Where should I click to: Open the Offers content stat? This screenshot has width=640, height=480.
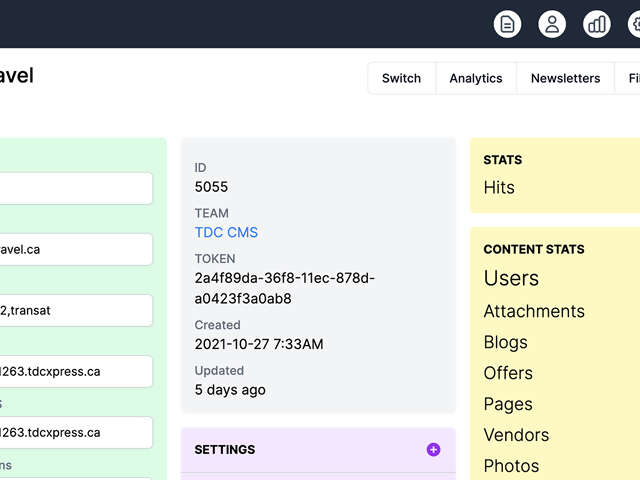(x=508, y=373)
